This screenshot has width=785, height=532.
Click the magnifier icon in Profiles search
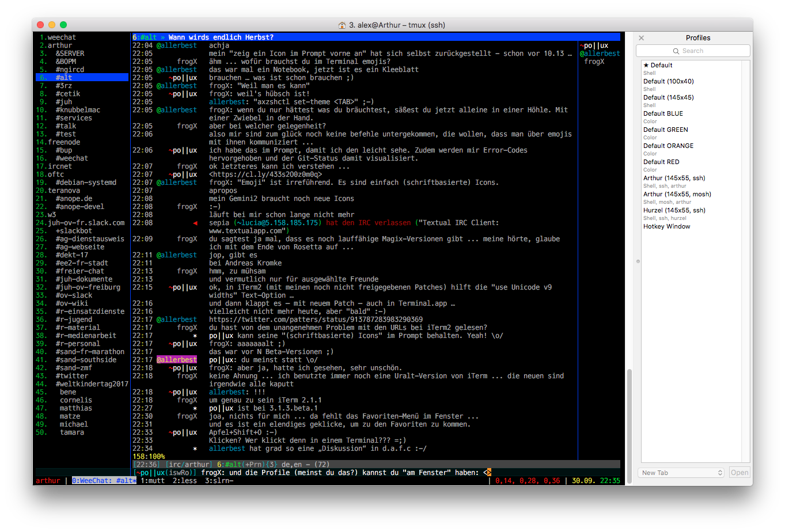click(x=676, y=51)
